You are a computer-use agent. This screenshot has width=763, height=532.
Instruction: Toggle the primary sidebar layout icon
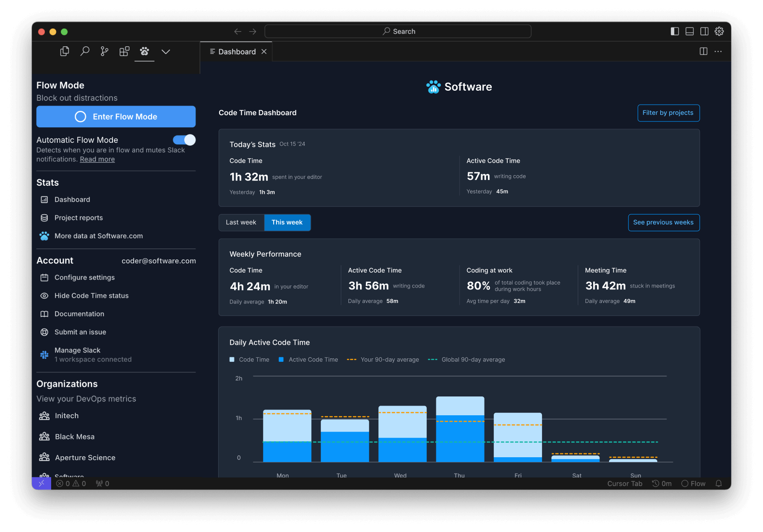675,31
